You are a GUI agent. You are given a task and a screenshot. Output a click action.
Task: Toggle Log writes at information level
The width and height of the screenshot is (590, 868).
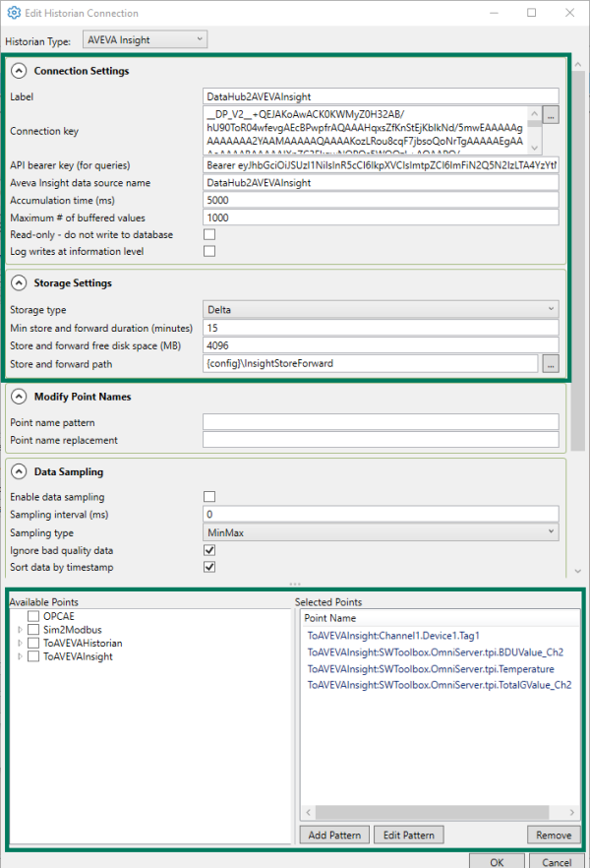(x=209, y=251)
